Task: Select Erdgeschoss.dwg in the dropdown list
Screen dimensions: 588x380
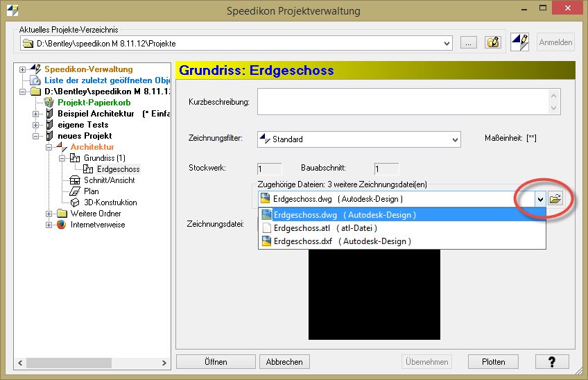Action: (x=402, y=215)
